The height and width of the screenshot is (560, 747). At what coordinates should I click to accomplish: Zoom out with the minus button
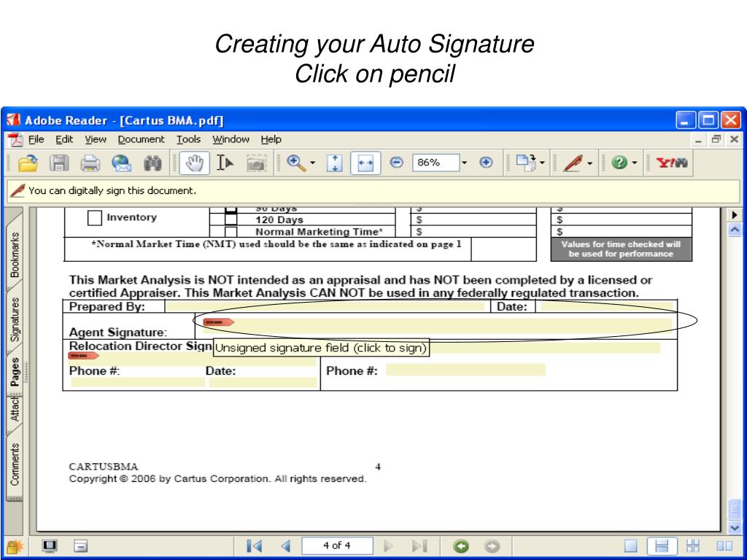(x=396, y=163)
